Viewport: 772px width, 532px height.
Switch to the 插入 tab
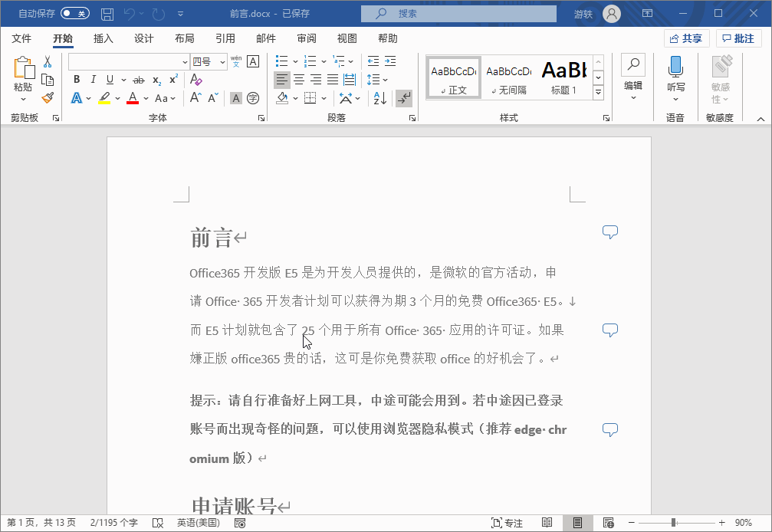[103, 38]
